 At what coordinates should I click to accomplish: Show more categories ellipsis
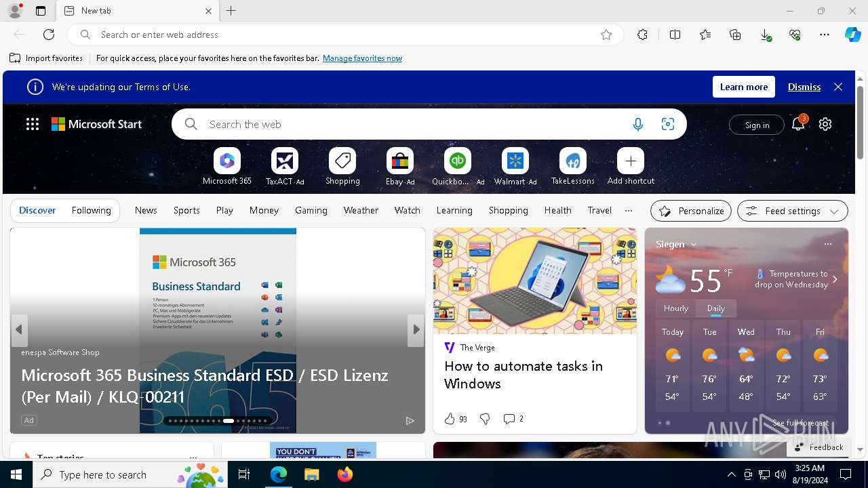click(x=629, y=211)
